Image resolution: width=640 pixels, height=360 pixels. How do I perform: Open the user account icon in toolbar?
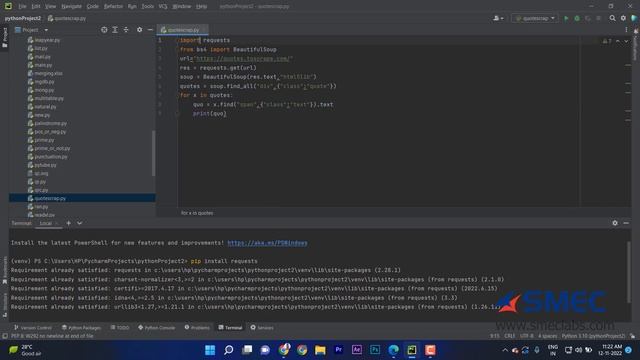click(498, 18)
